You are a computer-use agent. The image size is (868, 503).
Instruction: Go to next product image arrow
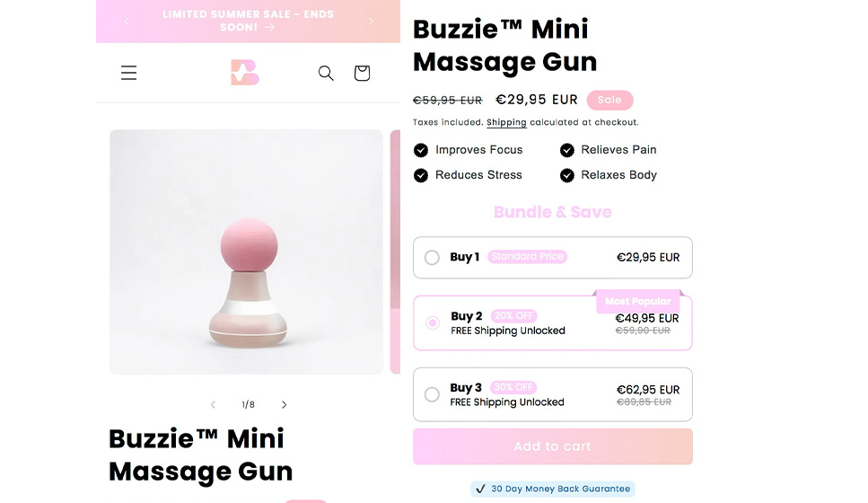pyautogui.click(x=284, y=404)
